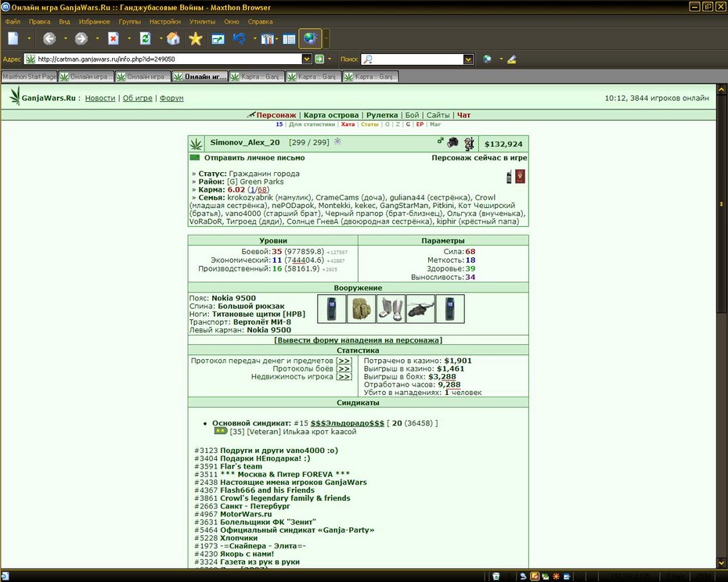Click the search globe icon

point(487,59)
